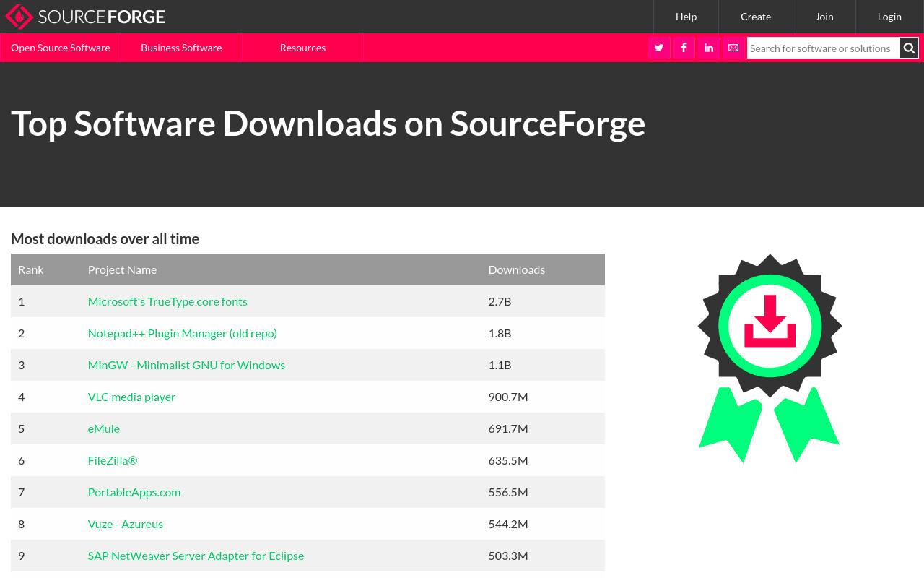
Task: Select the 544.2M downloads value
Action: tap(508, 524)
